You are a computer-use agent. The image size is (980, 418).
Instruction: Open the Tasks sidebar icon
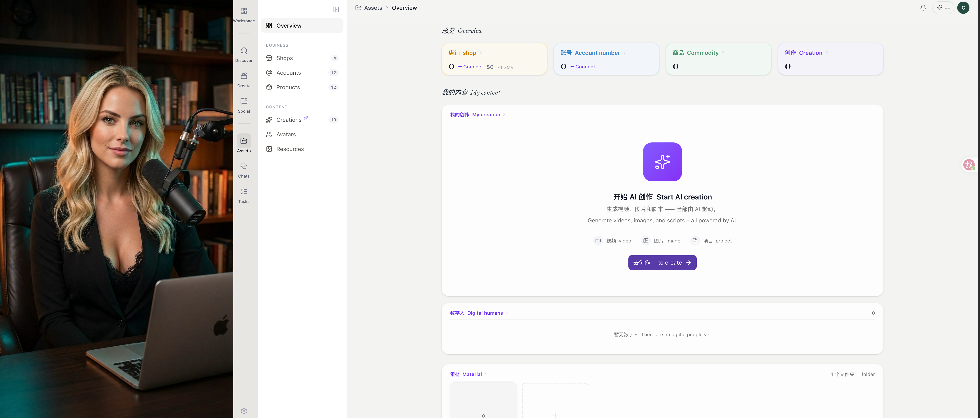pyautogui.click(x=244, y=192)
